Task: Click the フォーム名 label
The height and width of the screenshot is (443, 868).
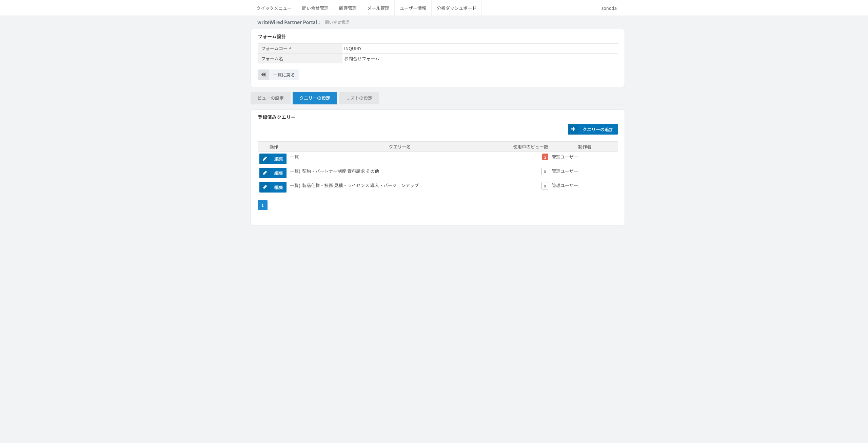Action: pos(272,59)
